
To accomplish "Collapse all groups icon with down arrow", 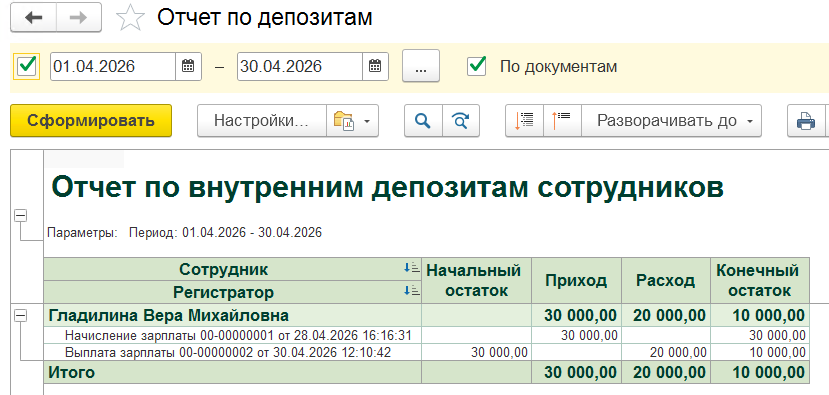I will (x=524, y=121).
